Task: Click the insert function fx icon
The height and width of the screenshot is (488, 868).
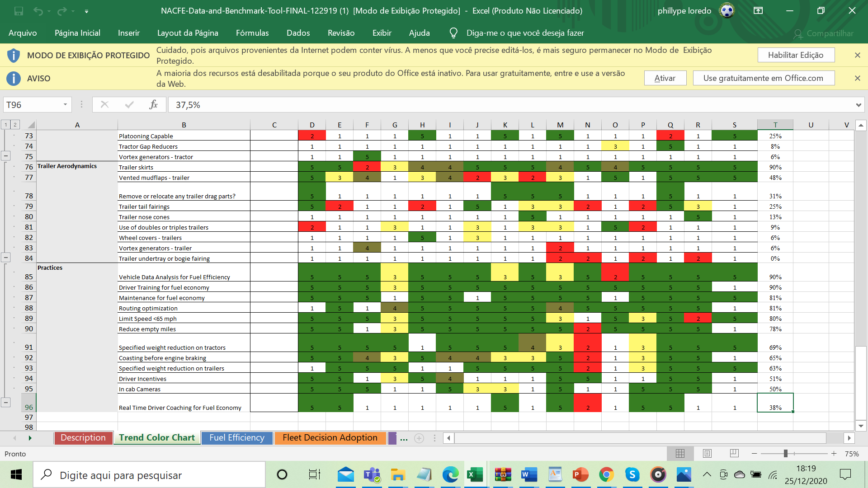Action: pyautogui.click(x=153, y=105)
